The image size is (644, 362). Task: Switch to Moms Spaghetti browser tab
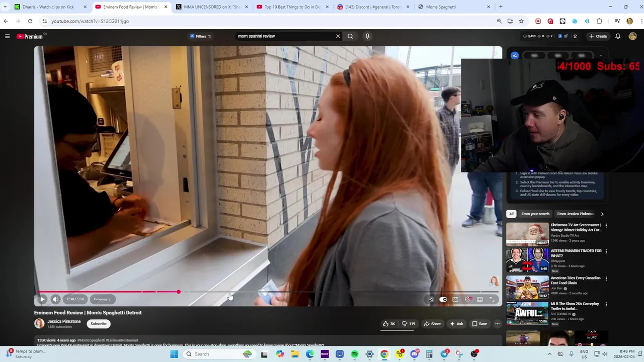coord(454,7)
